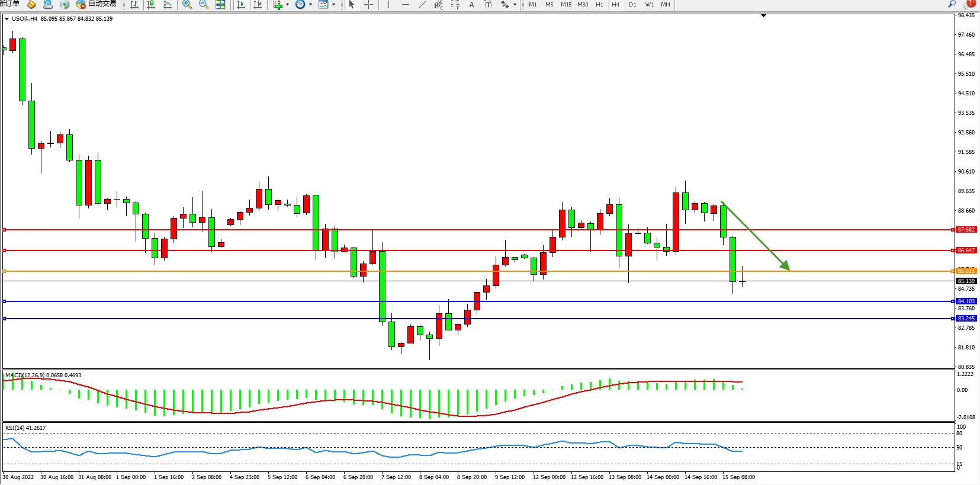Open the tile windows grid icon
Screen dimensions: 980x485
pyautogui.click(x=220, y=5)
